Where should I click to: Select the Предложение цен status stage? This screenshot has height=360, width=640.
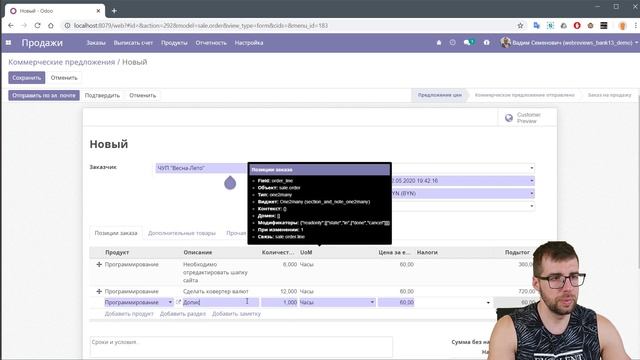[440, 95]
